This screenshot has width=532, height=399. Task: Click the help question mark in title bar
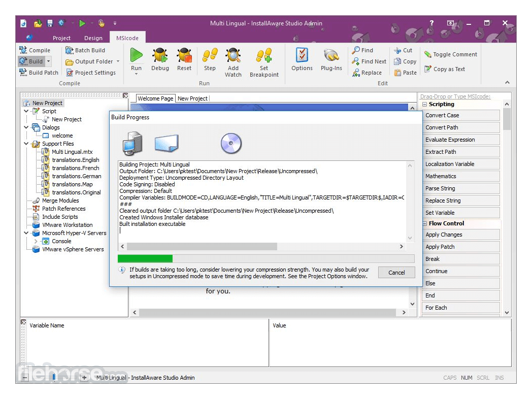click(x=431, y=23)
